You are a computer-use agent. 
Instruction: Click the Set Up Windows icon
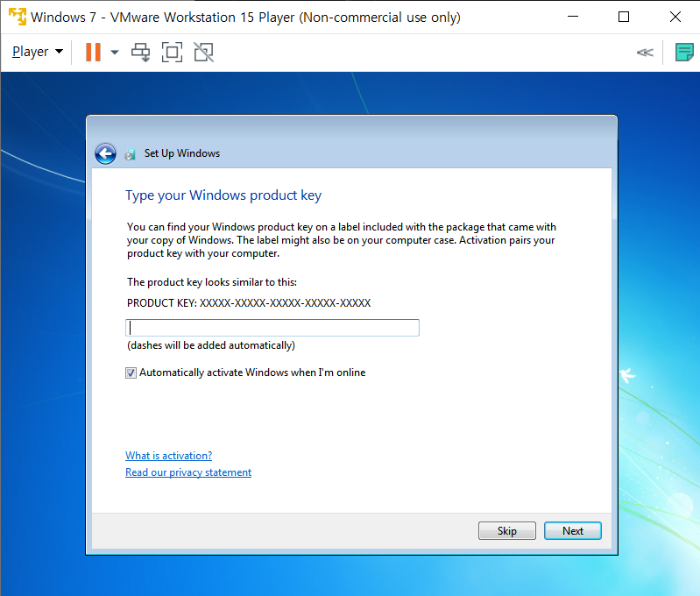tap(130, 154)
